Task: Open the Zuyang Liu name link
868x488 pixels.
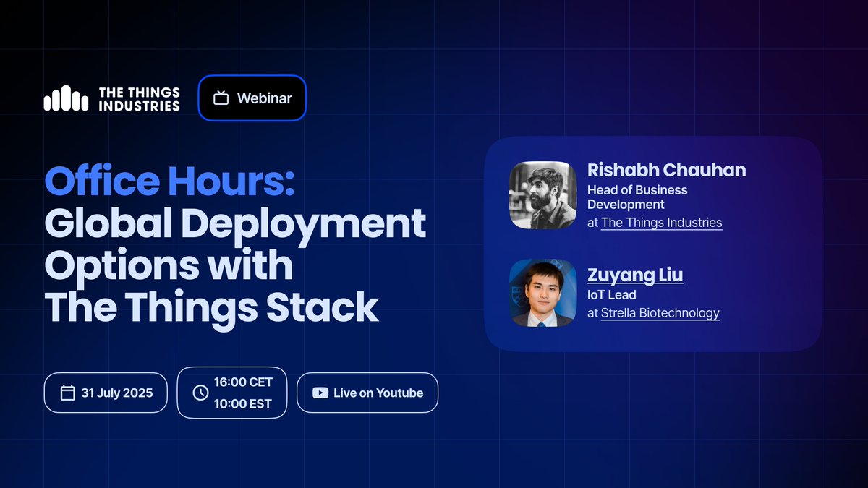Action: (x=635, y=275)
